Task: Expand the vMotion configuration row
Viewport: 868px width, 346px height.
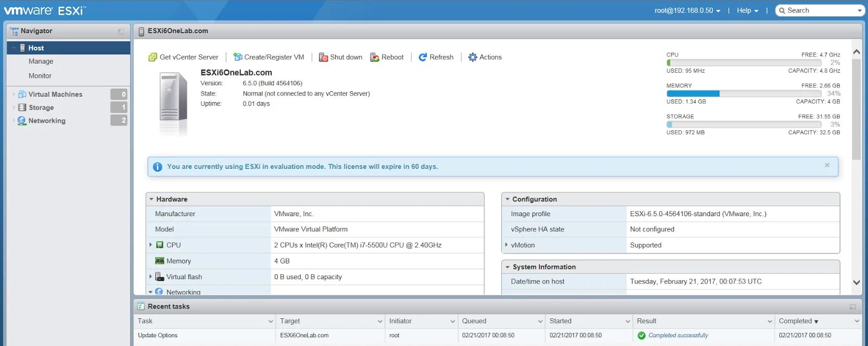Action: pos(506,245)
